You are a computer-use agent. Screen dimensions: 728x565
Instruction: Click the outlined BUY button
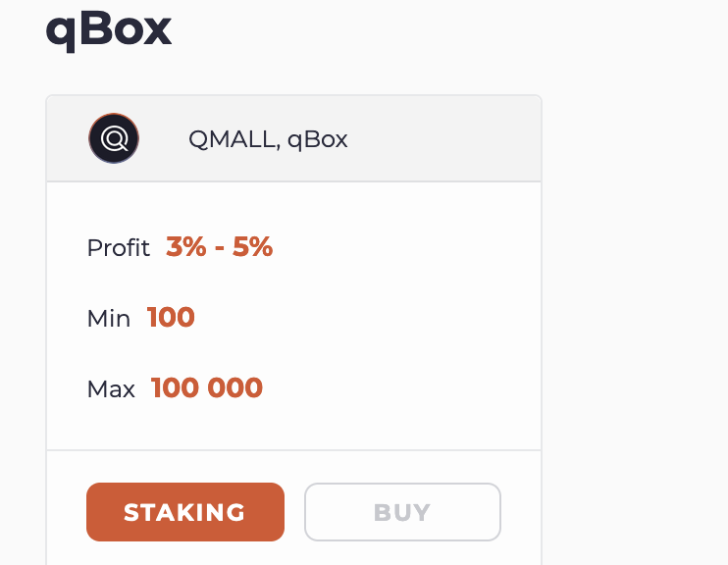pyautogui.click(x=402, y=512)
